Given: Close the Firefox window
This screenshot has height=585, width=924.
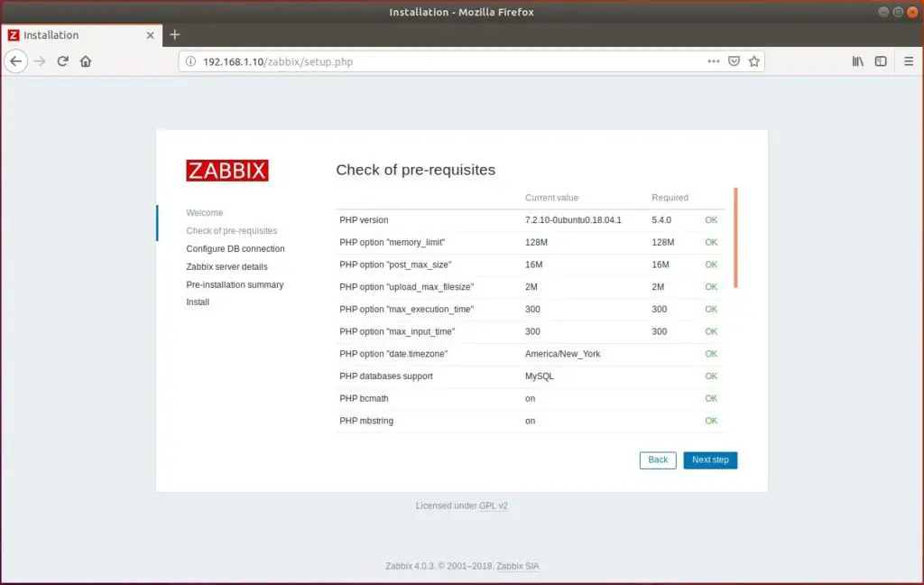Looking at the screenshot, I should coord(912,12).
